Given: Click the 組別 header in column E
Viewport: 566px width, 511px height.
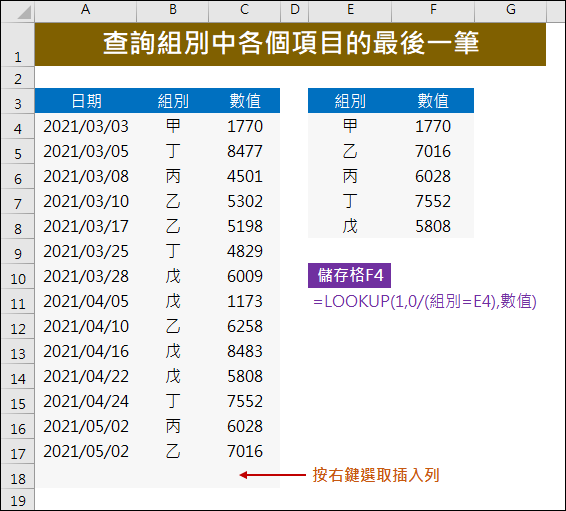Looking at the screenshot, I should (350, 101).
